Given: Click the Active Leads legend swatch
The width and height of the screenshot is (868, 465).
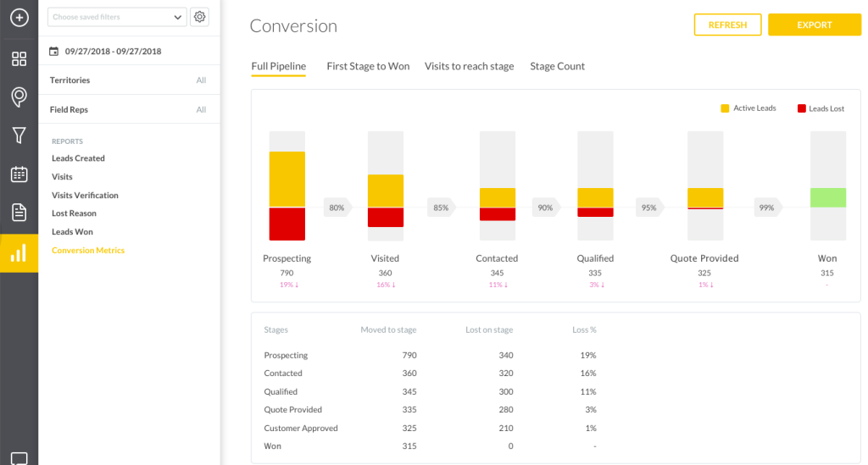Looking at the screenshot, I should coord(725,108).
